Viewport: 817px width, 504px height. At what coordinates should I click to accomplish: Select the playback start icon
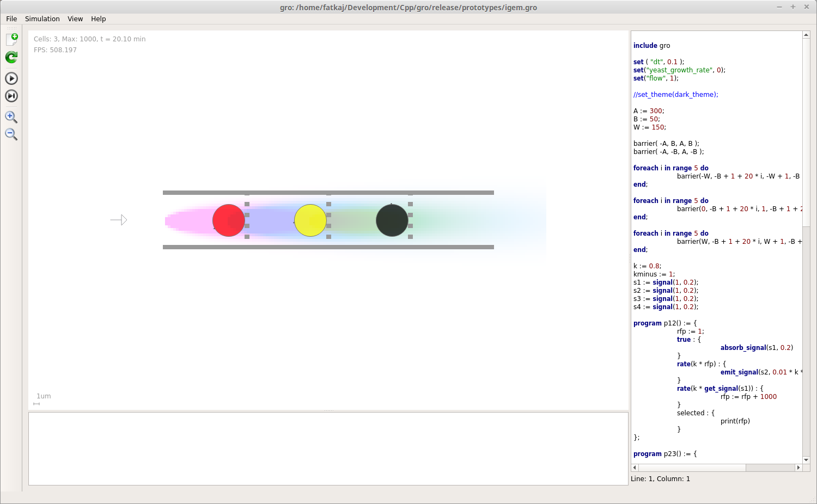coord(11,78)
